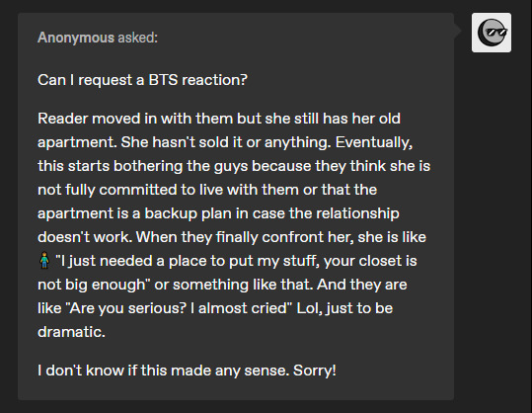Click the word "dramatic."
The width and height of the screenshot is (532, 413).
71,332
